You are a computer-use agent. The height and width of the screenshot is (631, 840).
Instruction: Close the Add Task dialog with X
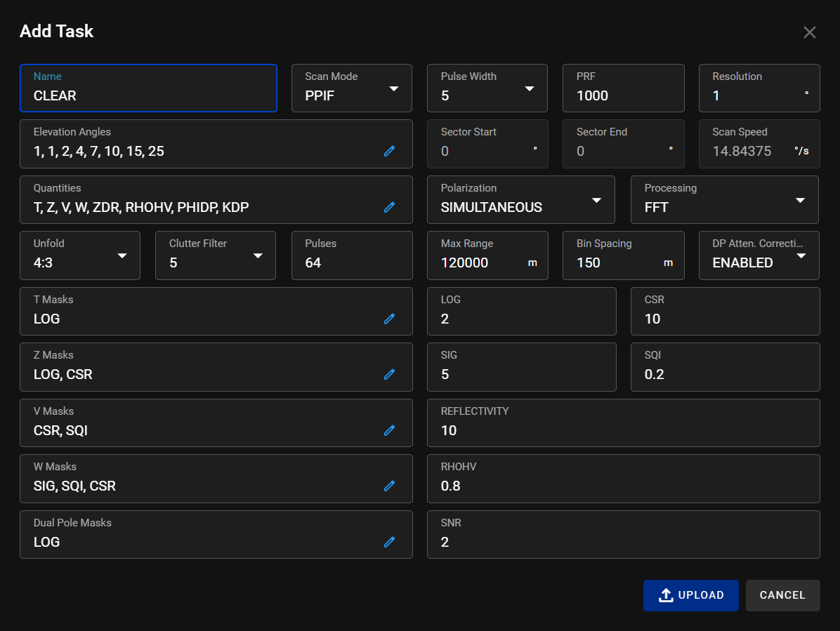click(809, 32)
